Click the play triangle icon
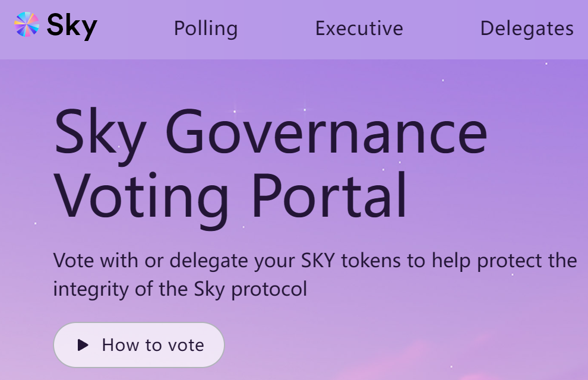Viewport: 588px width, 380px height. [x=83, y=345]
